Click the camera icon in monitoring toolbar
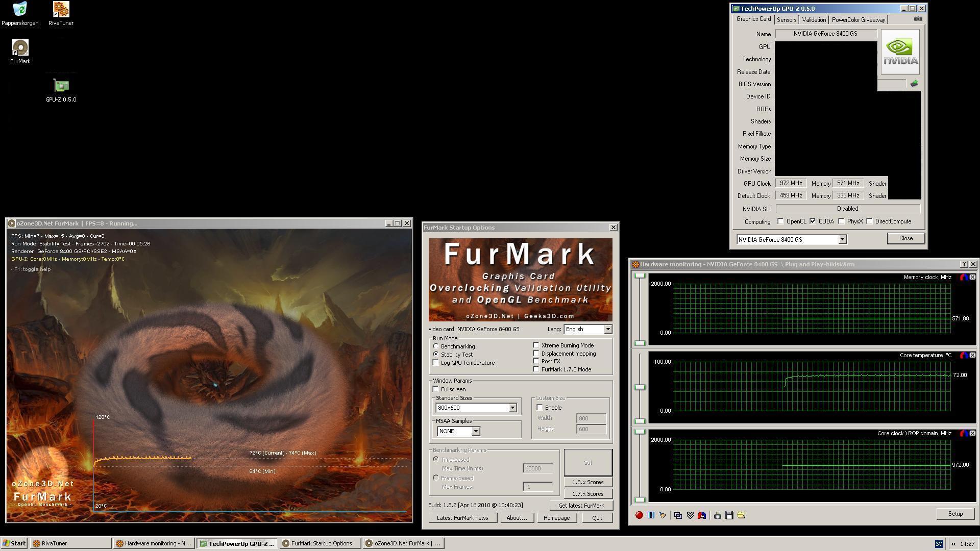This screenshot has width=980, height=551. coord(717,515)
